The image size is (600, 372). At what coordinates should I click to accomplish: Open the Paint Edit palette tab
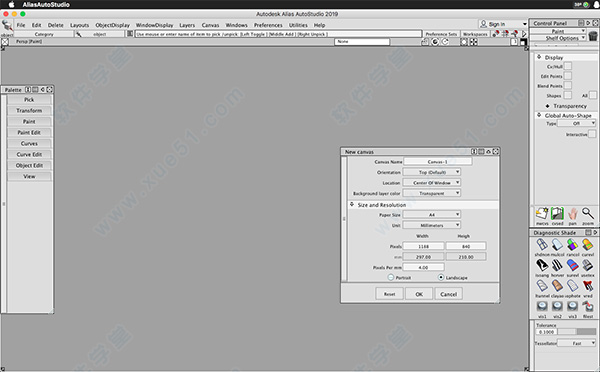point(29,132)
